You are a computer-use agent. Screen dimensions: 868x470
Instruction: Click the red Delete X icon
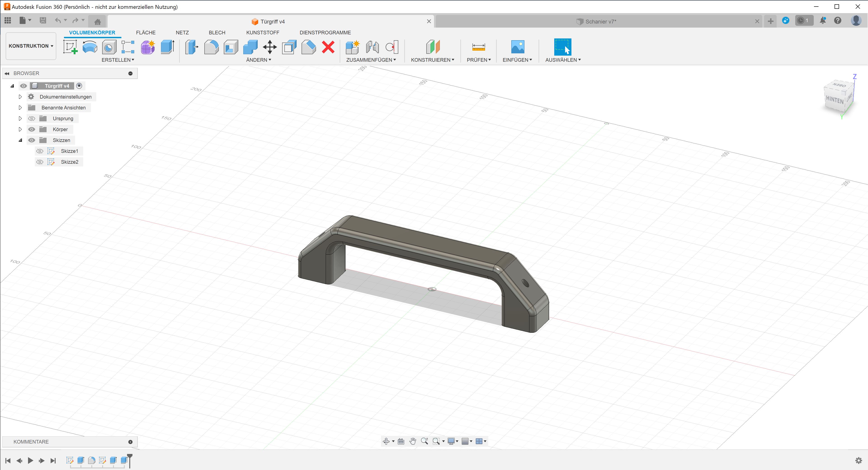click(328, 47)
